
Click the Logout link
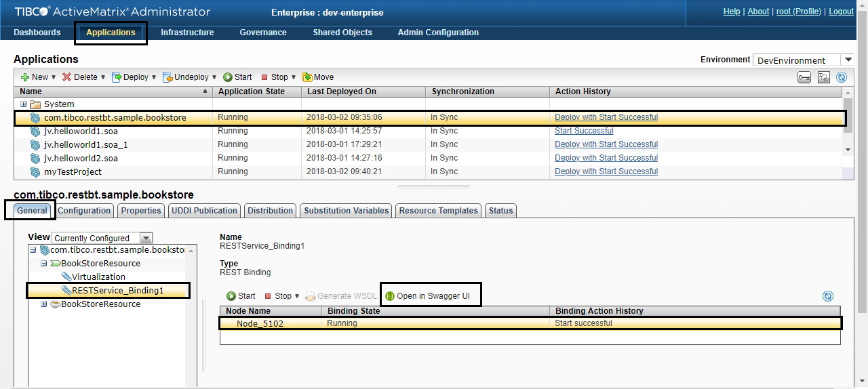841,12
